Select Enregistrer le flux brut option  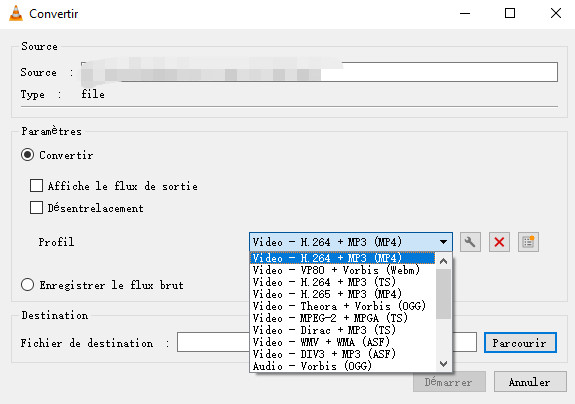click(28, 285)
